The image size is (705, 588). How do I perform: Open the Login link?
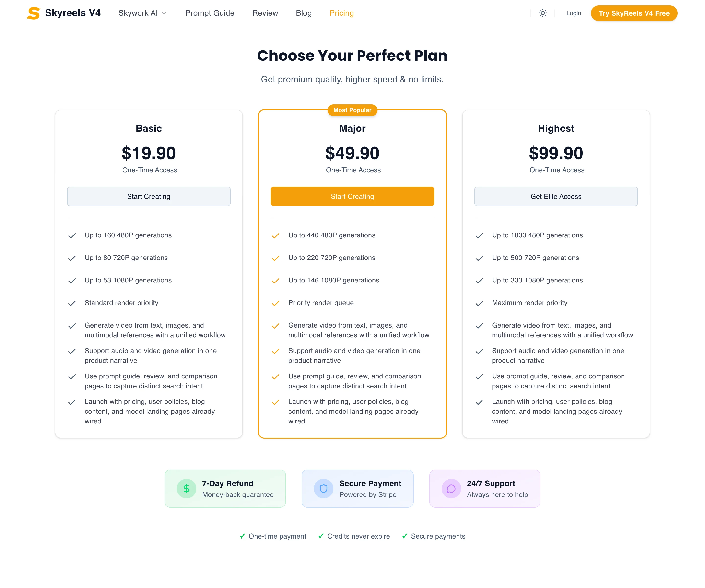574,13
